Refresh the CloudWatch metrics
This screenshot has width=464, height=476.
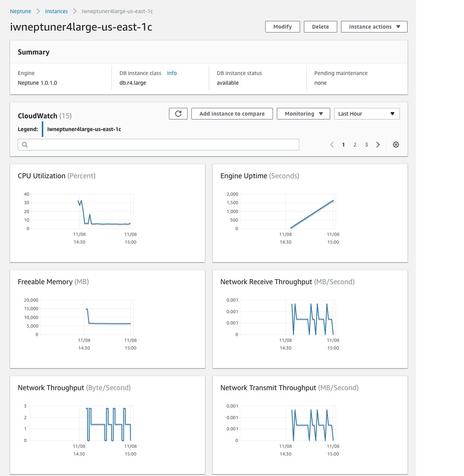pos(178,113)
